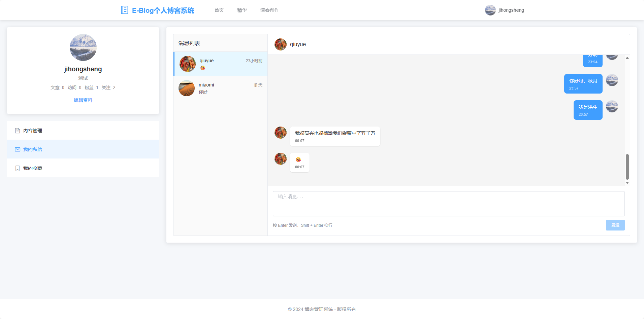The image size is (644, 319).
Task: Focus the 输入消息 text box
Action: coord(449,204)
